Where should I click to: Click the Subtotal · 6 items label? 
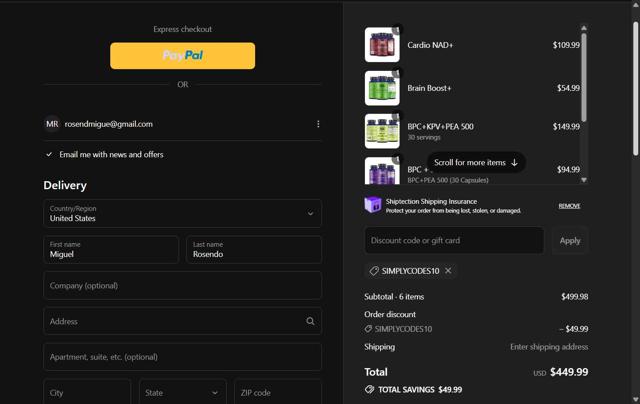coord(394,297)
